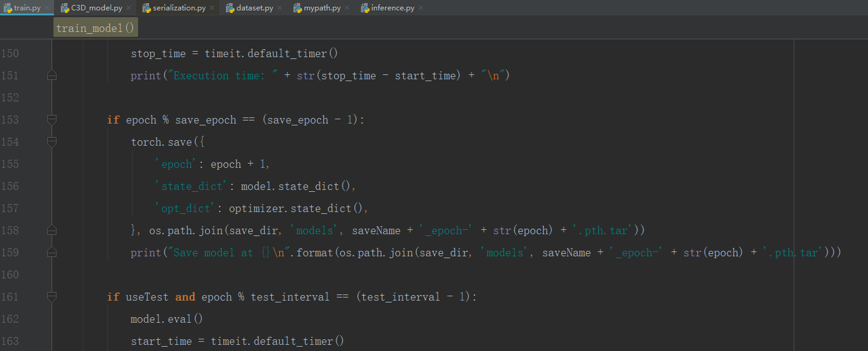The image size is (868, 351).
Task: Click test_interval after the modulo on line 161
Action: coord(290,297)
